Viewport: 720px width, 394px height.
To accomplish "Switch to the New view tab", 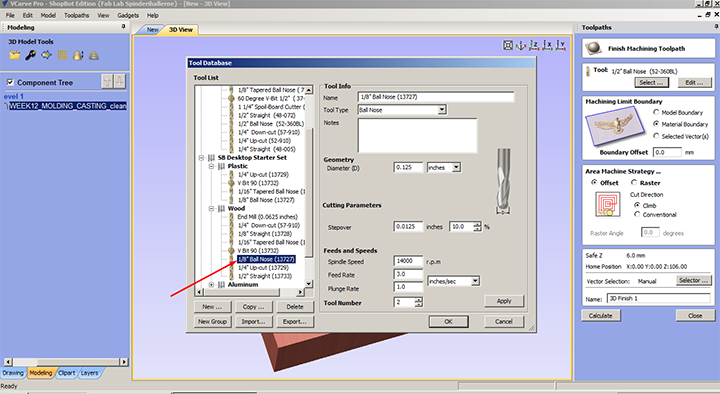I will pos(152,29).
